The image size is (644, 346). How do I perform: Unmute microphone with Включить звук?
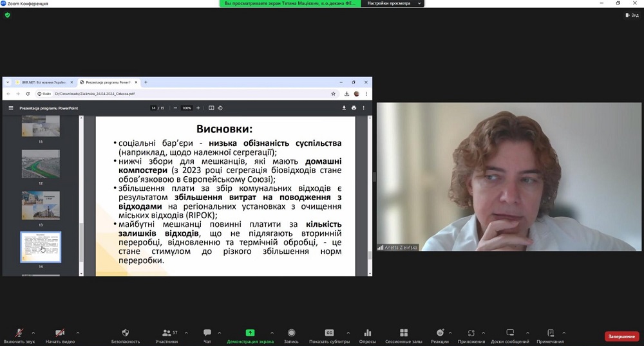pos(19,333)
